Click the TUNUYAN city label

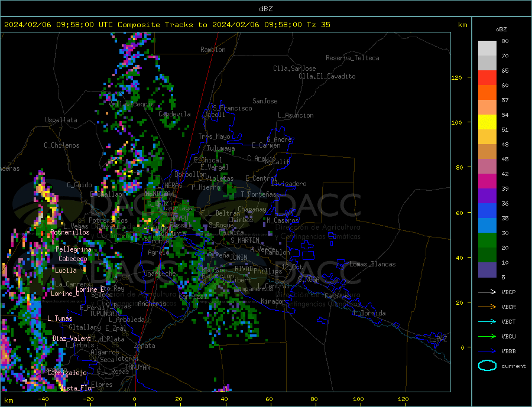tap(137, 367)
